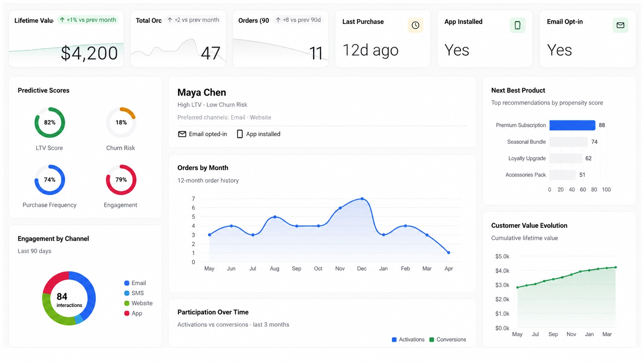644x362 pixels.
Task: Toggle the SMS legend color dot
Action: coord(127,293)
